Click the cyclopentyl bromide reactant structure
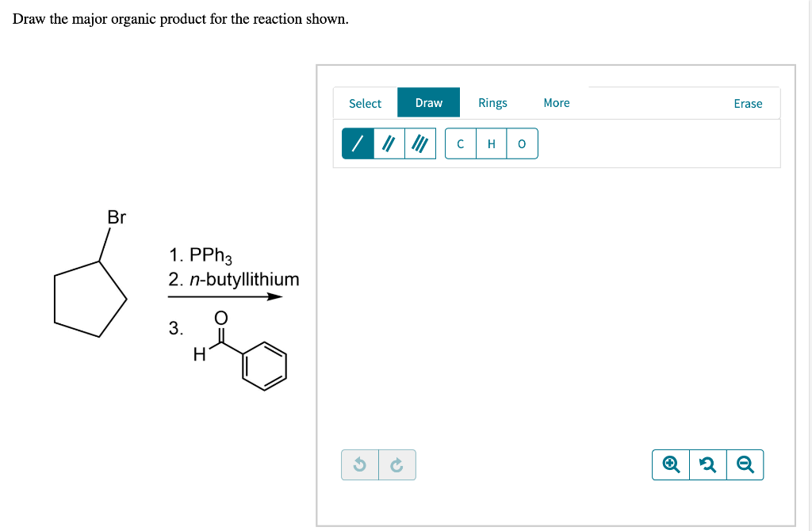The width and height of the screenshot is (812, 531). [90, 273]
